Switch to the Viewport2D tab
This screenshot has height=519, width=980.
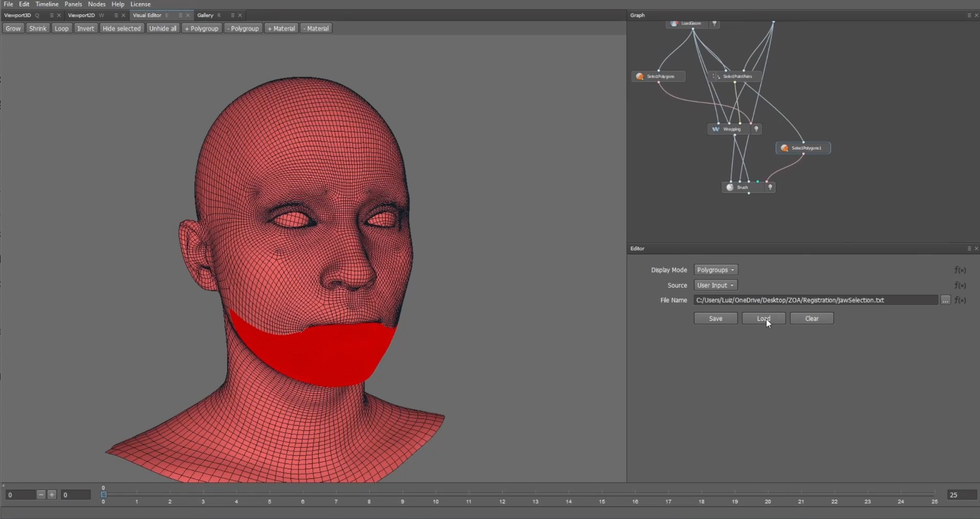click(x=81, y=15)
